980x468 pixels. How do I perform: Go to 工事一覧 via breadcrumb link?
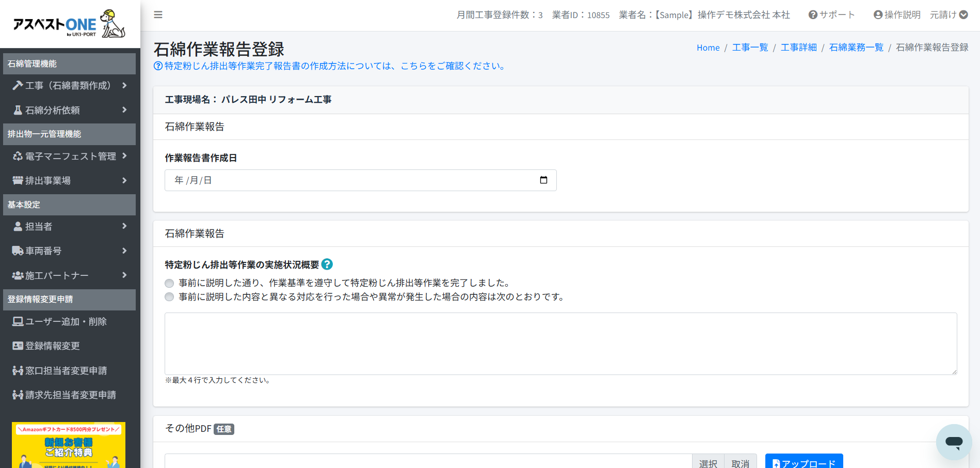click(x=750, y=48)
